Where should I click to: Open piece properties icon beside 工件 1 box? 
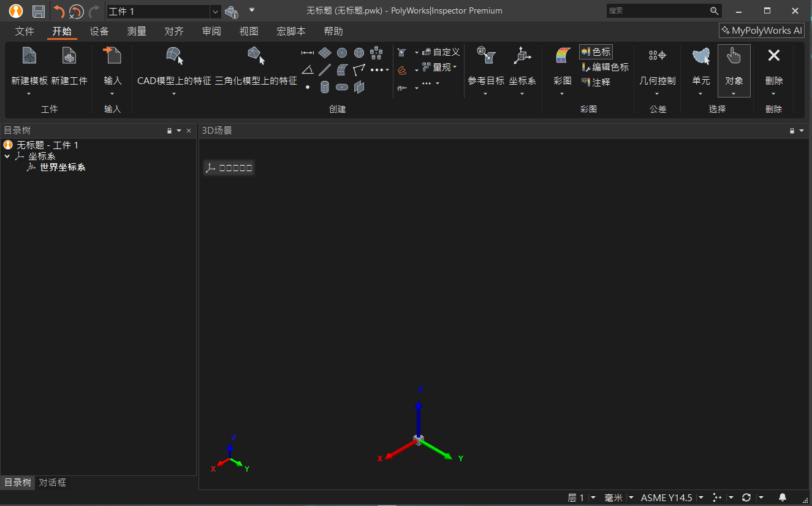point(231,11)
